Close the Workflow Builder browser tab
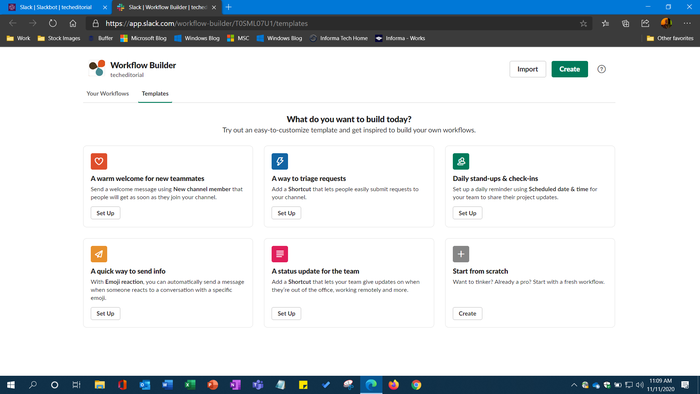Viewport: 700px width, 394px height. (214, 7)
